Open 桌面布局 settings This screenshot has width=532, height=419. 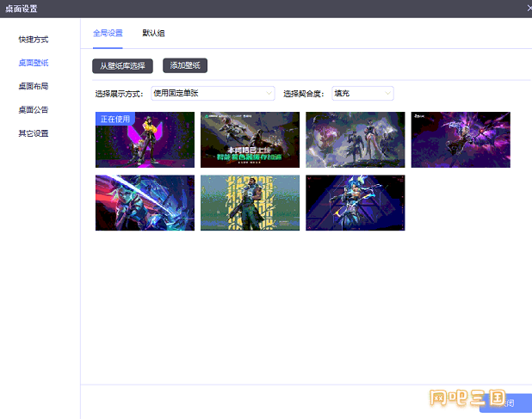point(34,86)
